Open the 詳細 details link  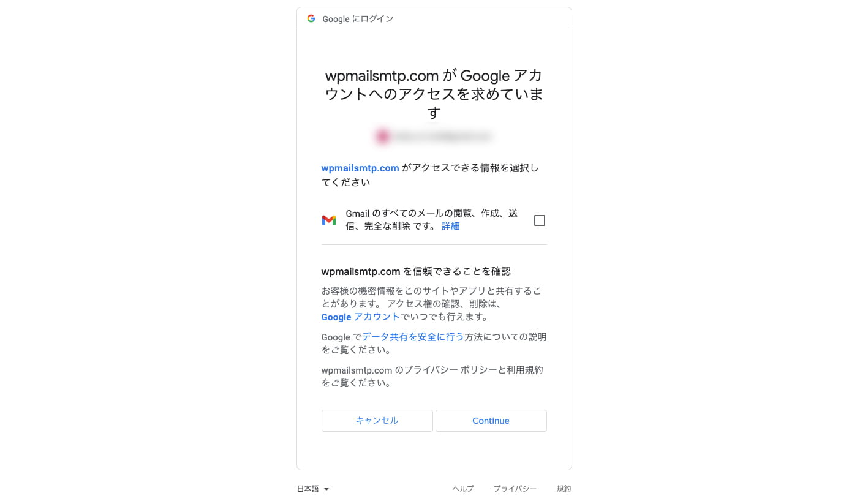(450, 226)
